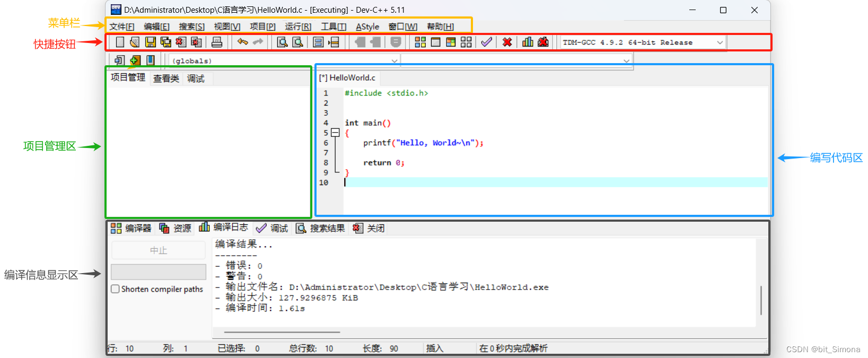Click the Compile four-squares icon
Viewport: 868px width, 358px height.
pos(420,42)
